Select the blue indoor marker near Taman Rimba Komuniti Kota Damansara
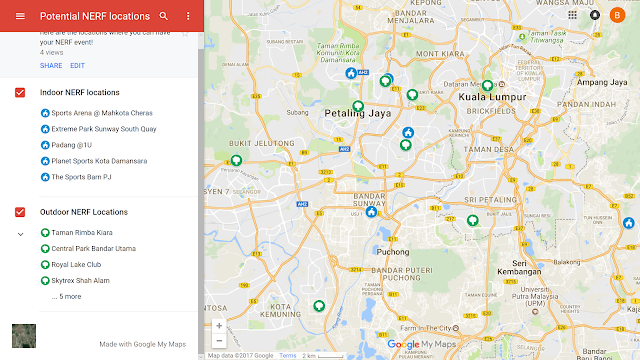The width and height of the screenshot is (640, 360). pos(351,73)
